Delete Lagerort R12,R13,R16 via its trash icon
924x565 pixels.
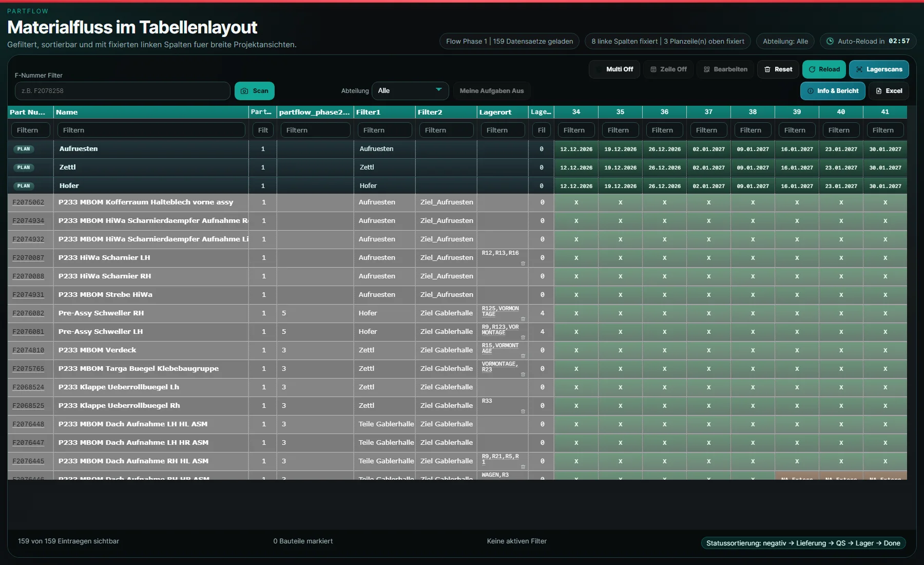523,263
